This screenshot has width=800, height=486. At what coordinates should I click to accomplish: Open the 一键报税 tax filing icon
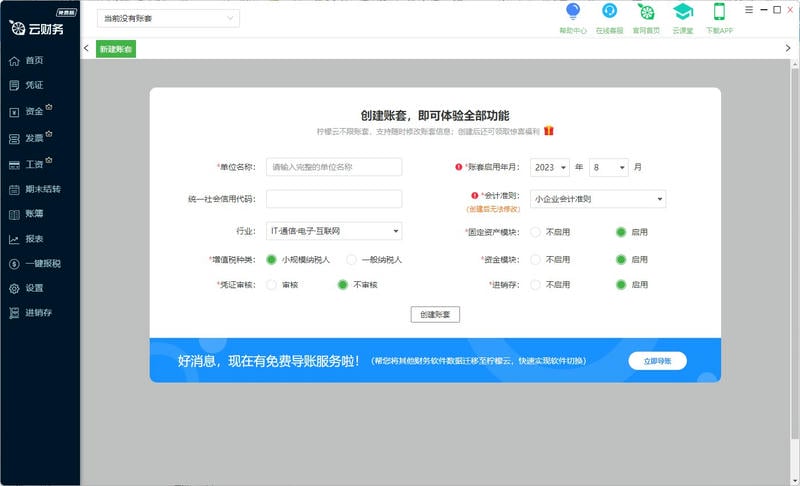[x=14, y=264]
